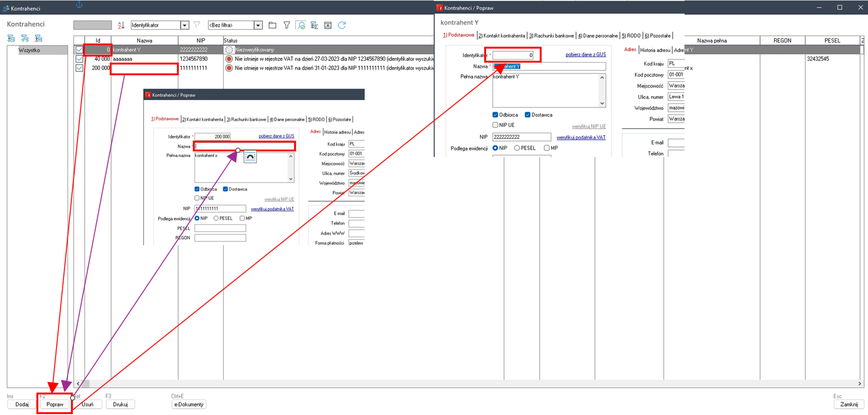The width and height of the screenshot is (868, 415).
Task: Tick the checkbox of the kontrahent Y row
Action: coord(79,49)
